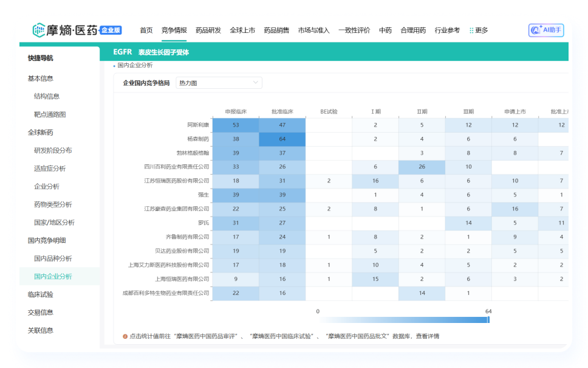Screen dimensions: 588x368
Task: Click the orange info icon before the footnote
Action: click(125, 336)
